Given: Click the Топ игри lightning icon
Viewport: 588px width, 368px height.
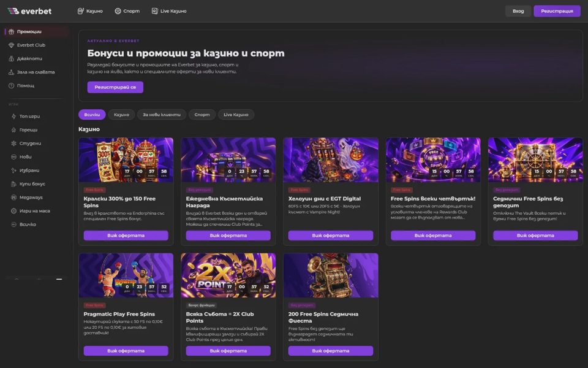Looking at the screenshot, I should (14, 117).
